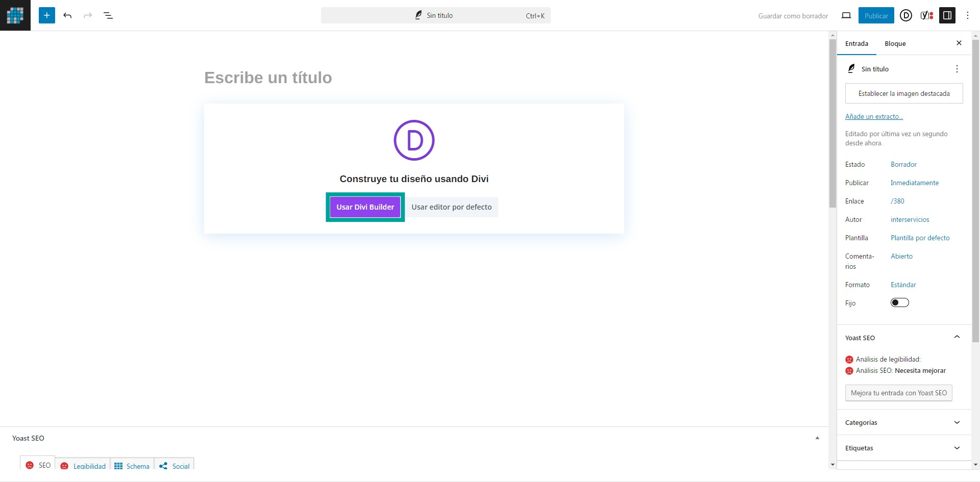The image size is (980, 482).
Task: Open the preview device view icon
Action: pyautogui.click(x=846, y=15)
